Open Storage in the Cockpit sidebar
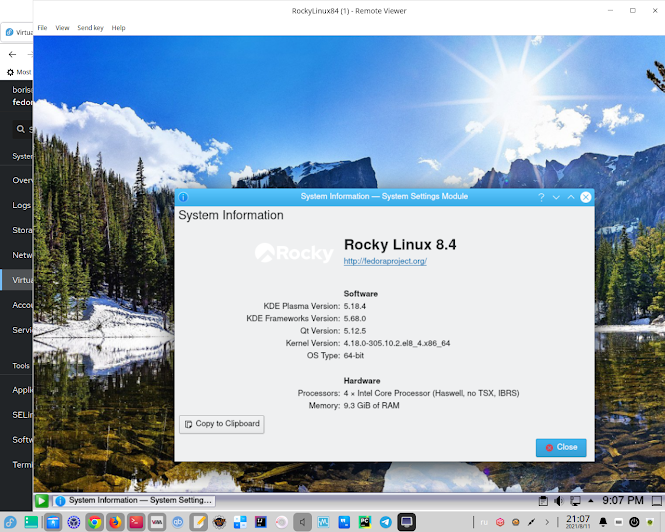 [x=17, y=230]
